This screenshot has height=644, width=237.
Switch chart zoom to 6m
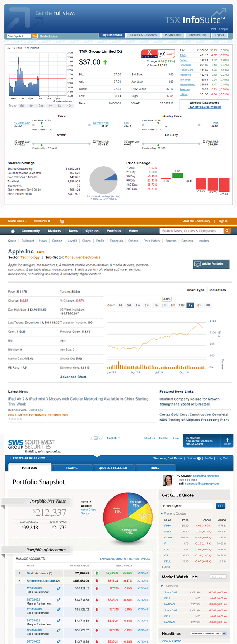click(173, 305)
